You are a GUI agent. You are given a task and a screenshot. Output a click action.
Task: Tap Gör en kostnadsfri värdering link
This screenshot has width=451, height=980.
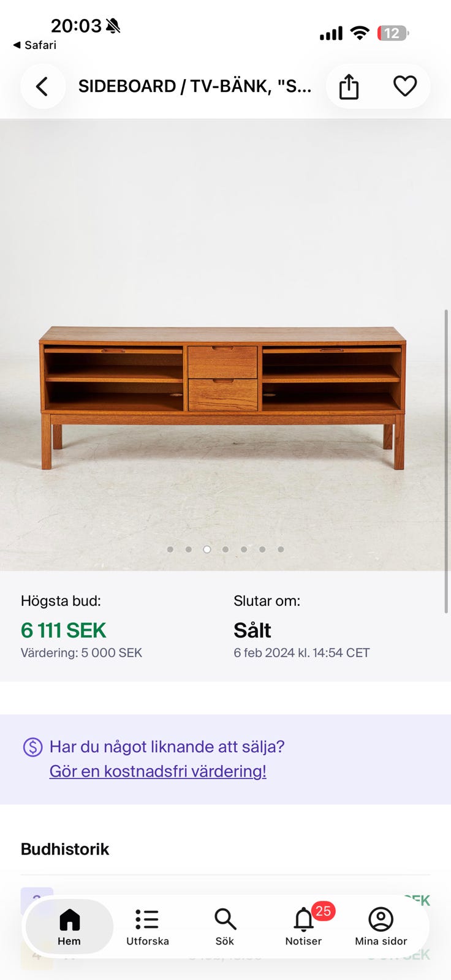click(158, 771)
